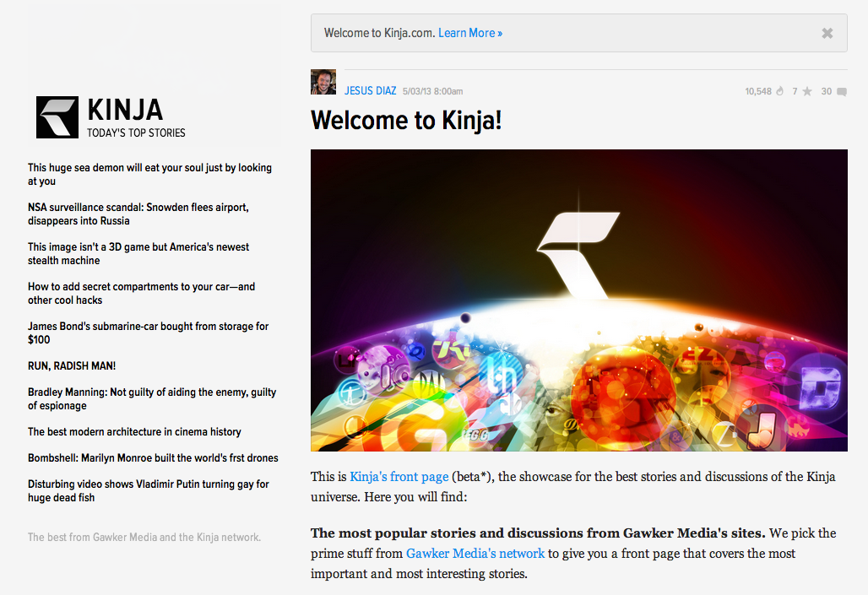Screen dimensions: 868x595
Task: Open the RUN, RADISH MAN! story
Action: coord(72,365)
